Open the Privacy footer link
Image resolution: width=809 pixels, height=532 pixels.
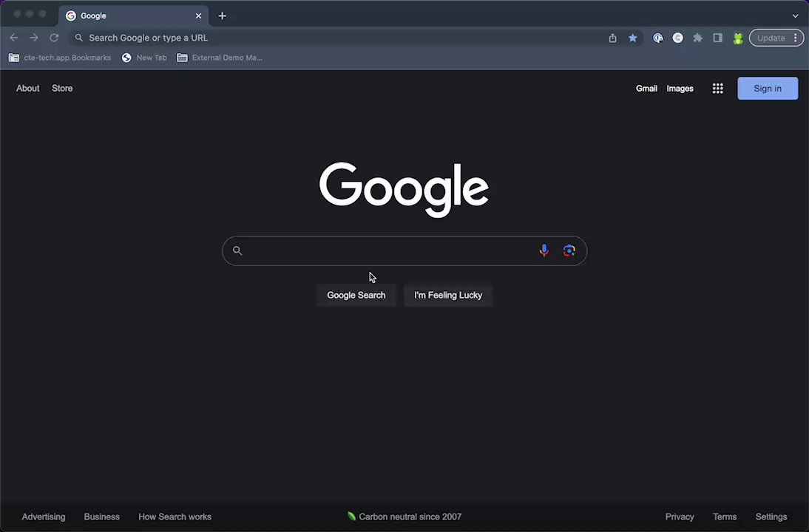tap(679, 516)
